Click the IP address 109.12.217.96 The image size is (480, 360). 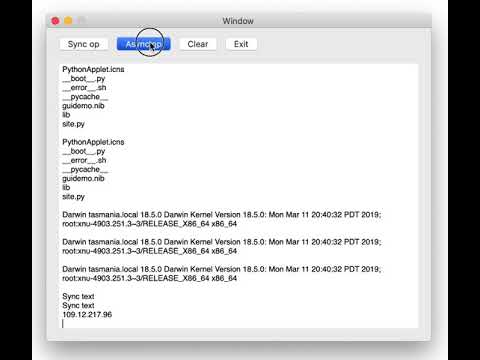pos(87,314)
